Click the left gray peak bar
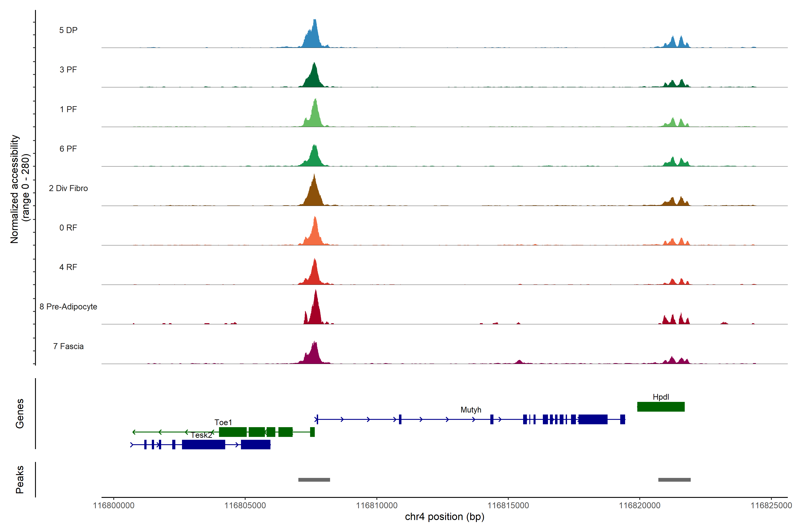 coord(314,479)
